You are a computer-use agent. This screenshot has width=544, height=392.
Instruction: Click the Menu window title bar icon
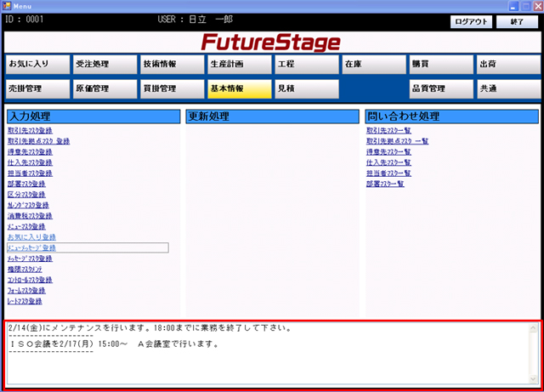(x=7, y=6)
